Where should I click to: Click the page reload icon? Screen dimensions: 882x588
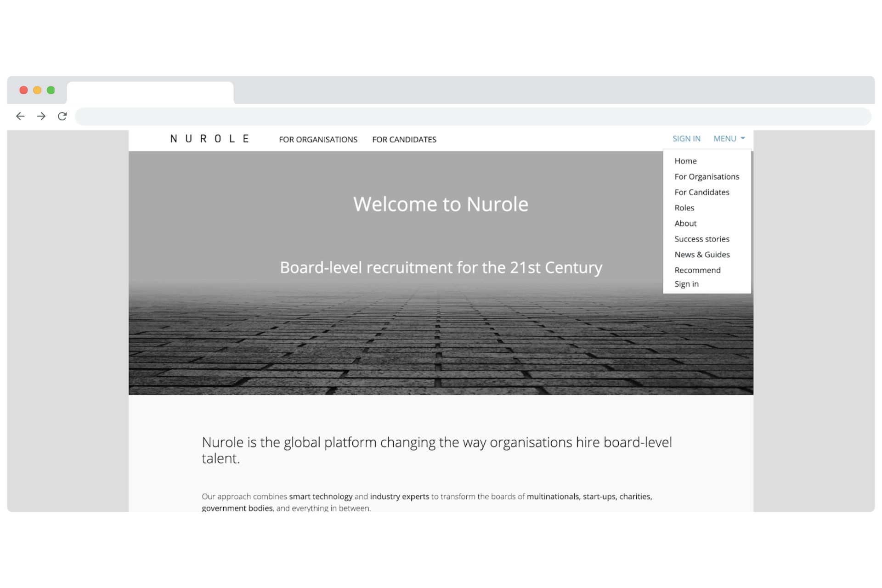62,116
